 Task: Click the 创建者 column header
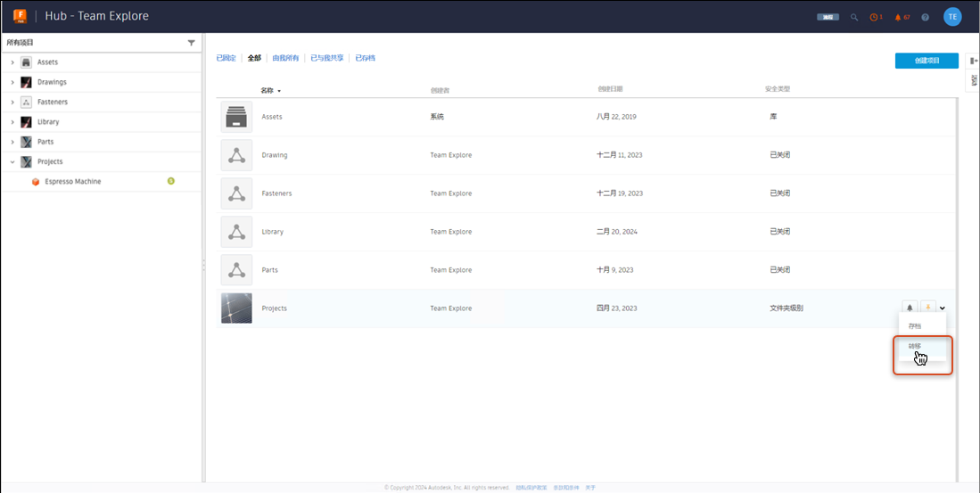pos(440,90)
